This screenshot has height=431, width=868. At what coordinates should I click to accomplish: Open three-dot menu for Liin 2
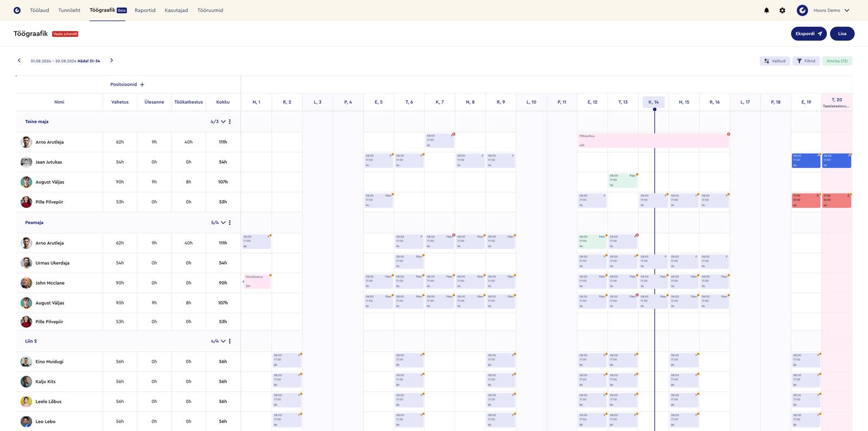(x=230, y=342)
